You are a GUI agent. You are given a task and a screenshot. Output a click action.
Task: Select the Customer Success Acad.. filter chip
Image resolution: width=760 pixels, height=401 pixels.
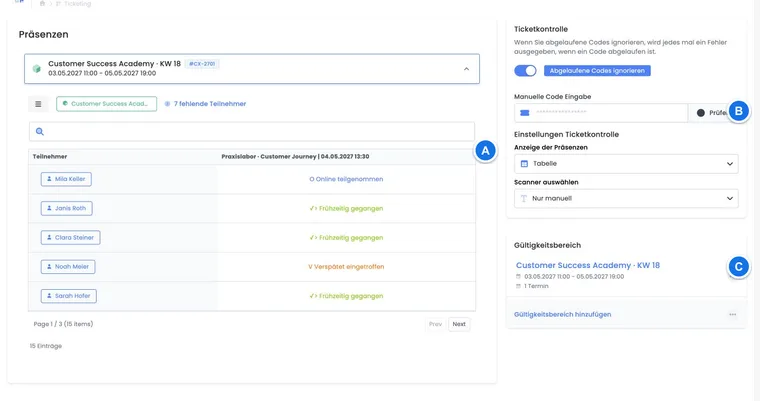click(x=106, y=104)
